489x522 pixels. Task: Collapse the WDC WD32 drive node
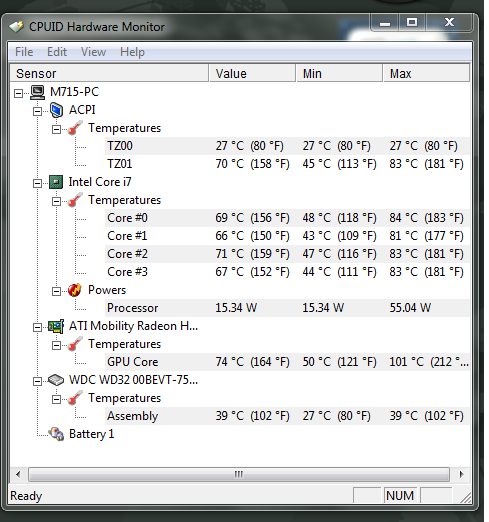(x=37, y=381)
